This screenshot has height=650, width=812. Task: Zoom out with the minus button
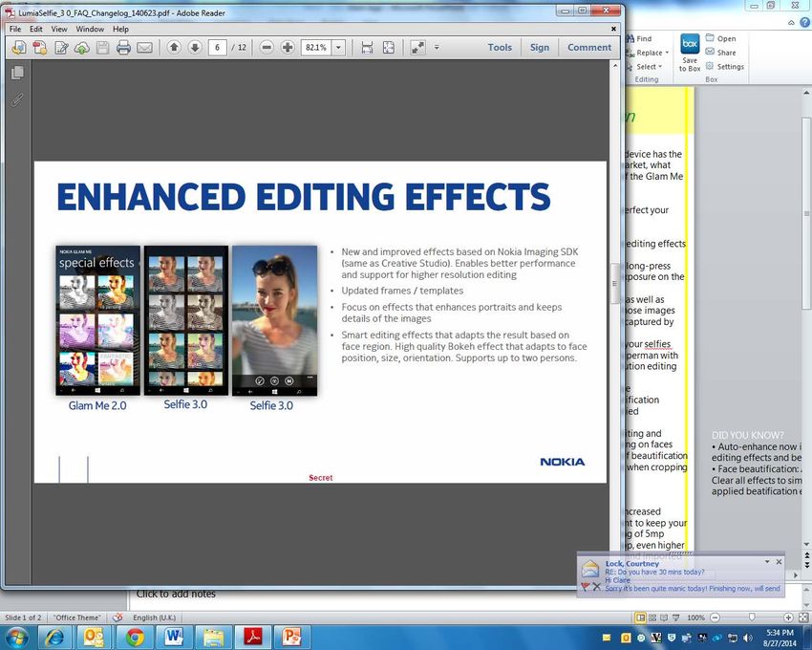[x=267, y=48]
